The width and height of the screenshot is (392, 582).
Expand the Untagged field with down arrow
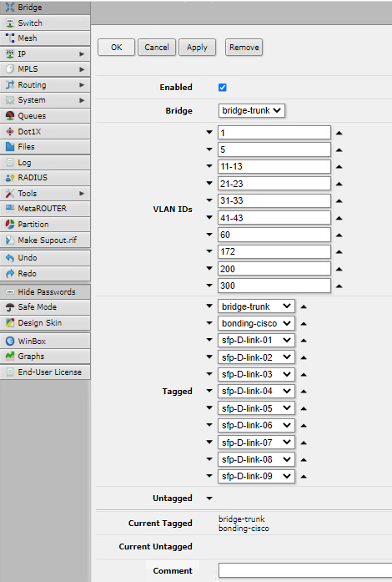click(209, 498)
